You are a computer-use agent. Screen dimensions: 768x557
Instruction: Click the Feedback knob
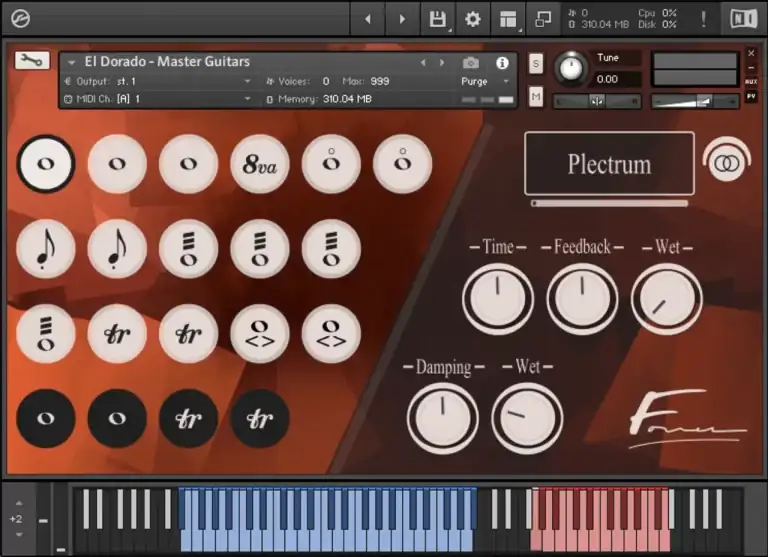point(582,298)
